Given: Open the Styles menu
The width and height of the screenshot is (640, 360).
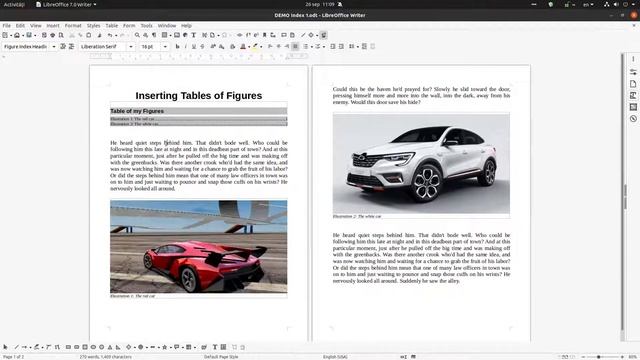Looking at the screenshot, I should (x=93, y=25).
